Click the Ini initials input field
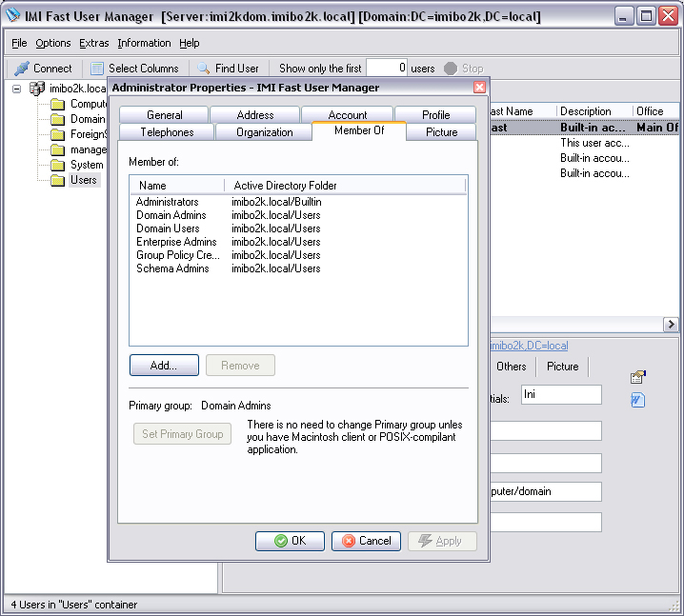 [x=561, y=394]
